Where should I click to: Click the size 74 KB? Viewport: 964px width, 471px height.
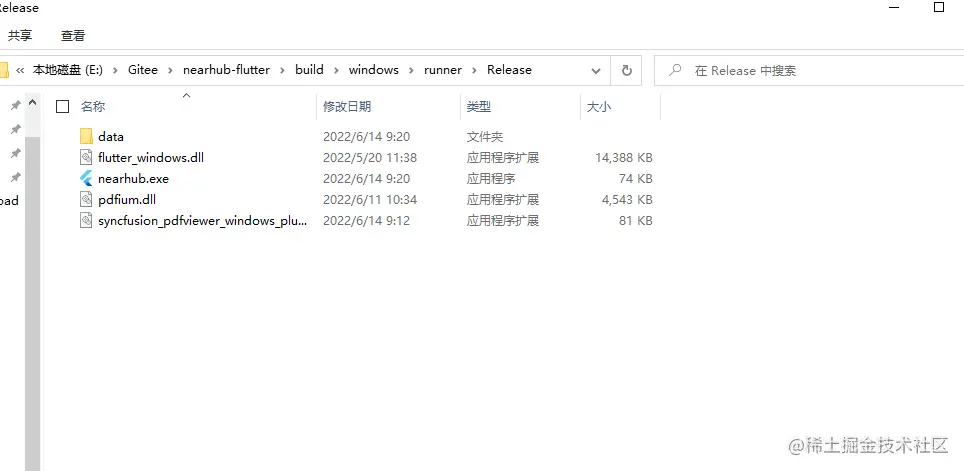[x=636, y=179]
